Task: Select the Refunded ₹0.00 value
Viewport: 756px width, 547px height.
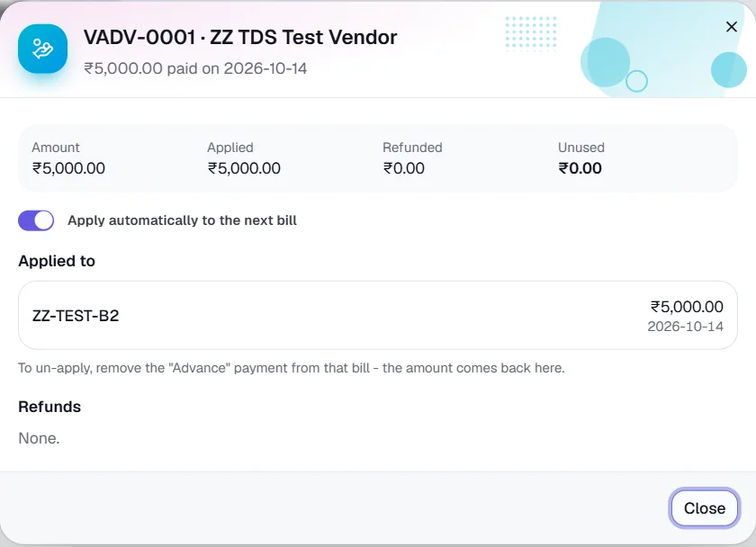Action: click(403, 168)
